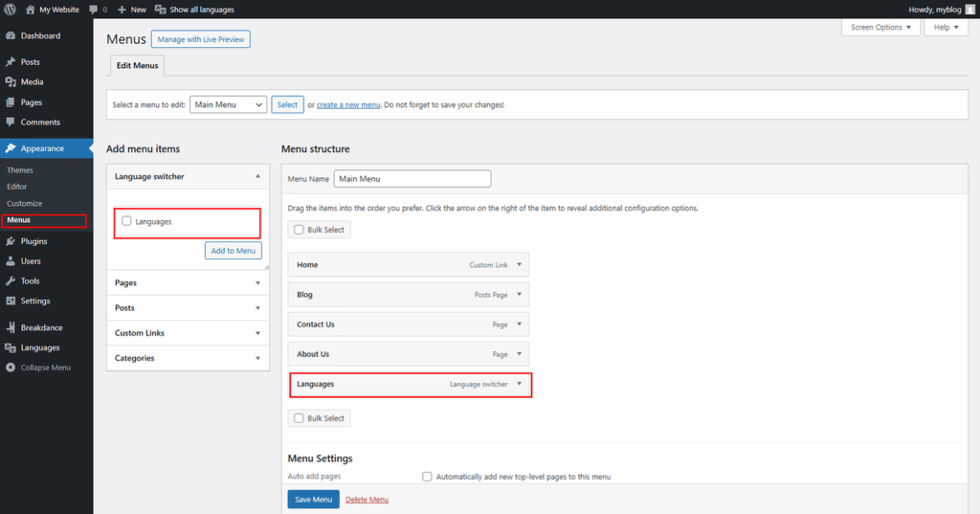This screenshot has height=514, width=980.
Task: Switch to the Edit Menus tab
Action: tap(136, 65)
